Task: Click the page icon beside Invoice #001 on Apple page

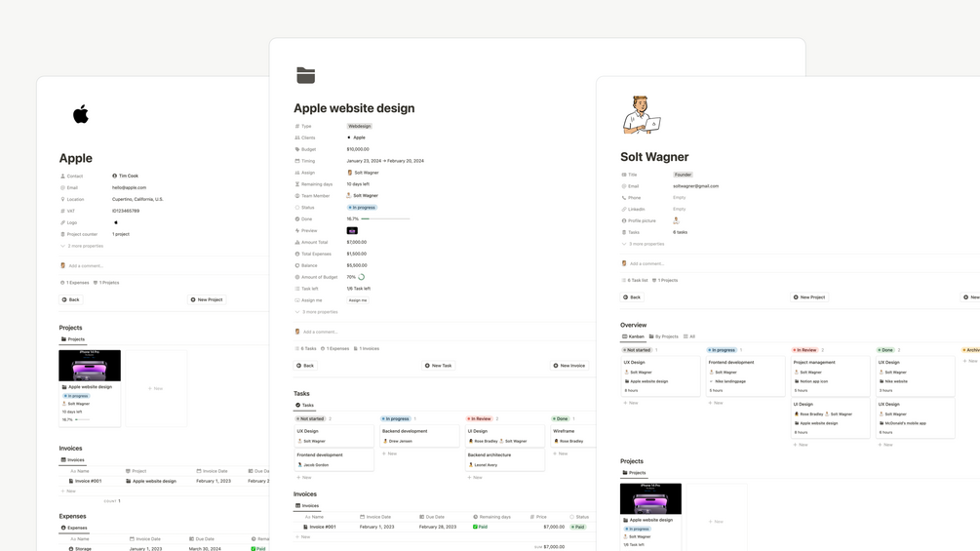Action: [x=71, y=481]
